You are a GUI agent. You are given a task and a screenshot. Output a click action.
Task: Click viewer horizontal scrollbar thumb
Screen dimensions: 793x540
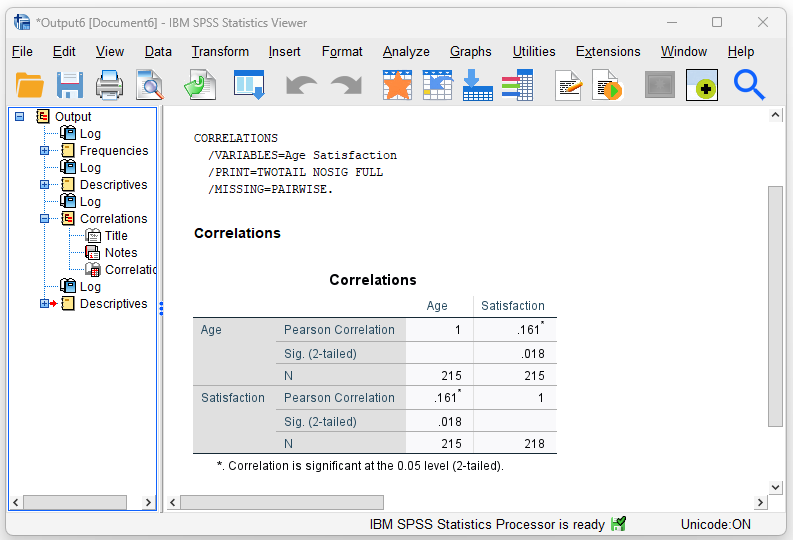282,503
